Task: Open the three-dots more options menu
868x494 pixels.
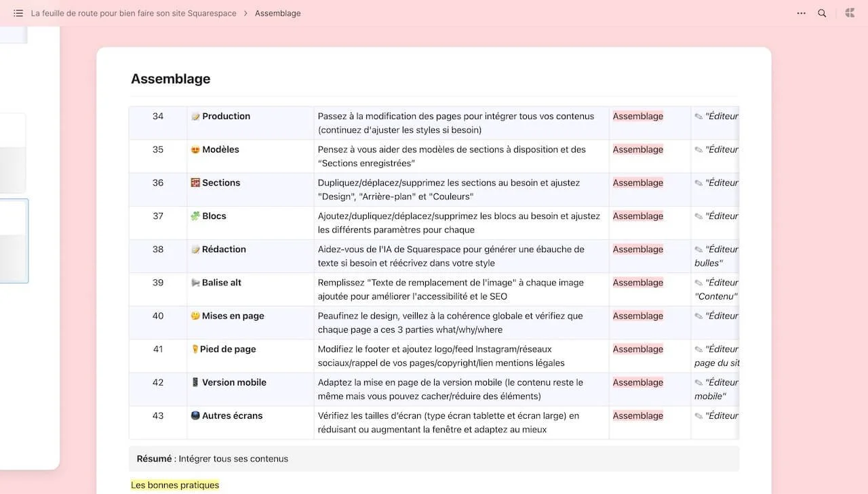Action: click(x=802, y=13)
